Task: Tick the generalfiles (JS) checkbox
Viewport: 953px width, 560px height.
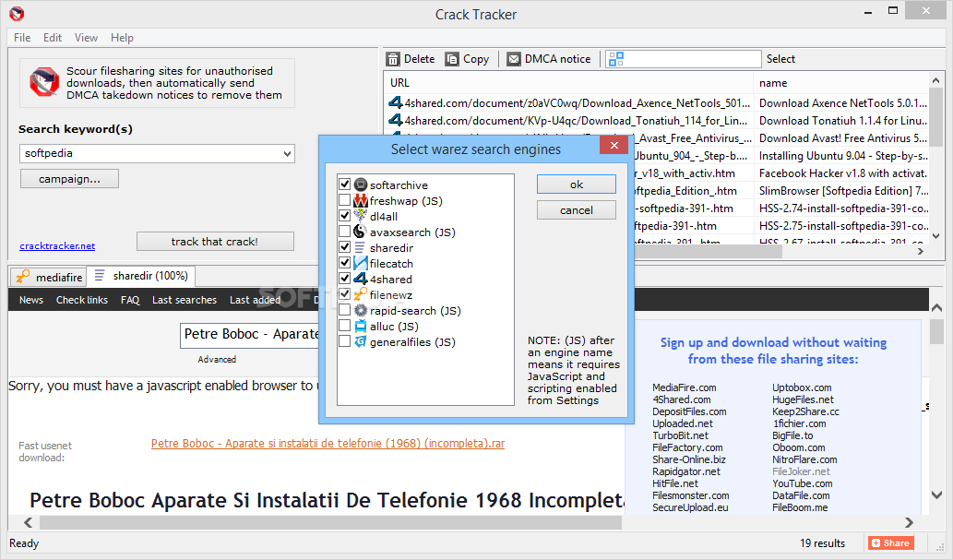Action: coord(345,341)
